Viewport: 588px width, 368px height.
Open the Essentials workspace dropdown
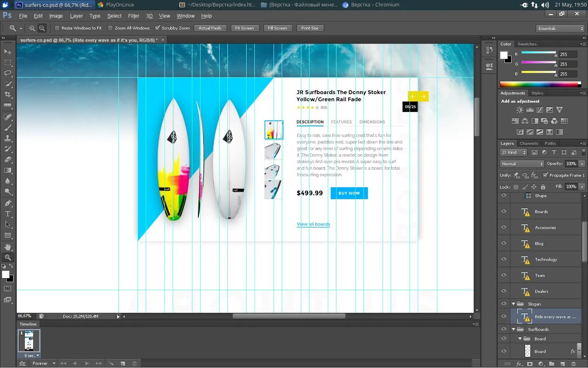point(561,28)
